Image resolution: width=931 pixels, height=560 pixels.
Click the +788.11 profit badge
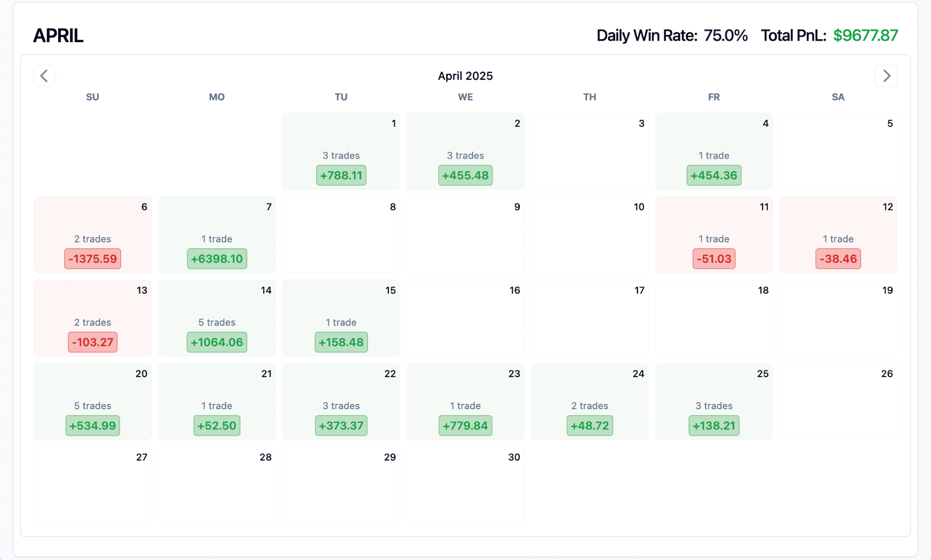pos(341,176)
